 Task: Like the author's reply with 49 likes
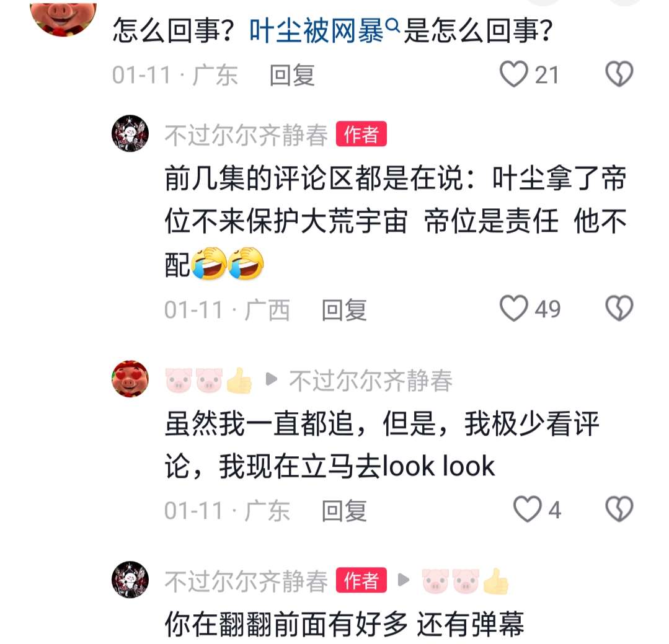tap(513, 308)
